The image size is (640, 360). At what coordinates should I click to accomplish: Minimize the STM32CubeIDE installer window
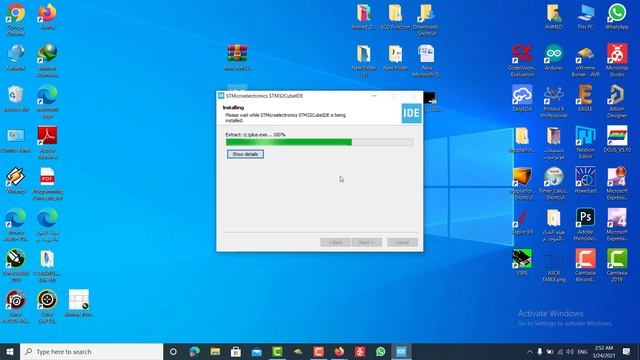coord(374,96)
